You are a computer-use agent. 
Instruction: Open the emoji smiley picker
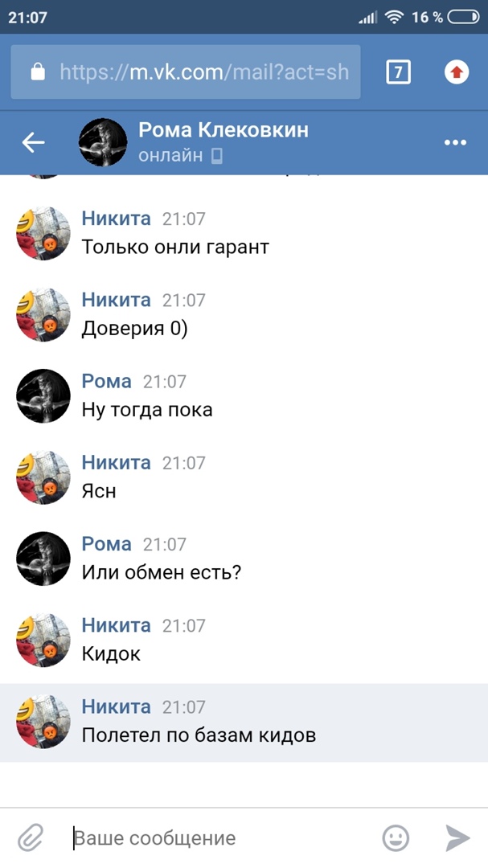[x=396, y=838]
